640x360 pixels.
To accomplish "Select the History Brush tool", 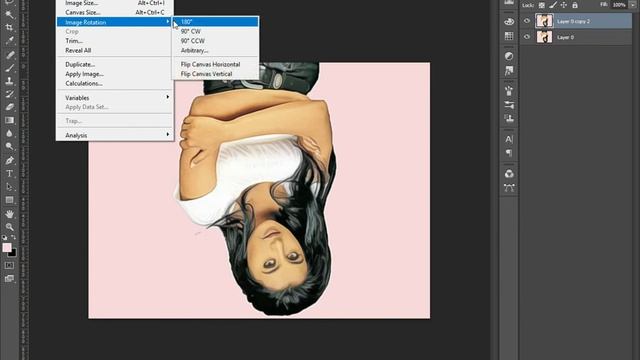I will (9, 94).
